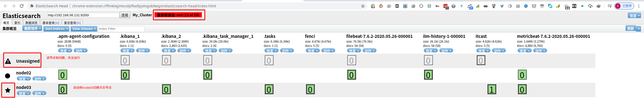The width and height of the screenshot is (644, 108).
Task: Click the unassigned shard 0 of .kibana_2
Action: tap(166, 60)
